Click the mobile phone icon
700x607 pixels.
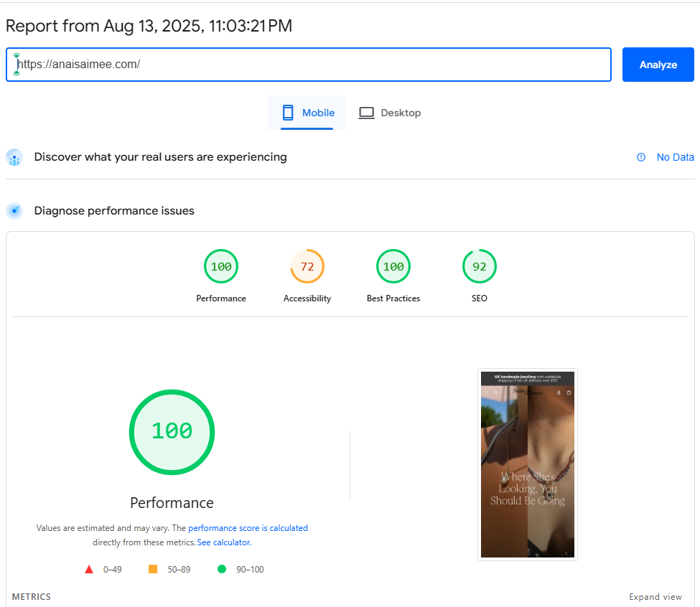(288, 113)
